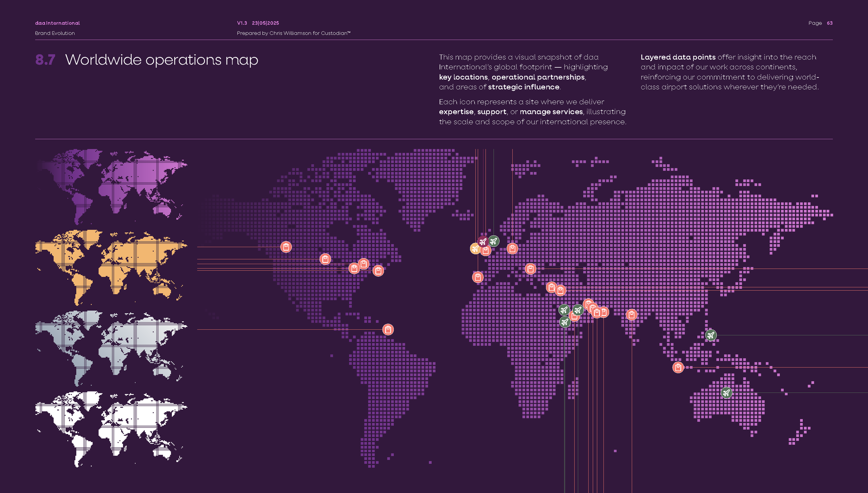
Task: Click green airplane marker overlapping a bag in Arabia
Action: point(578,310)
